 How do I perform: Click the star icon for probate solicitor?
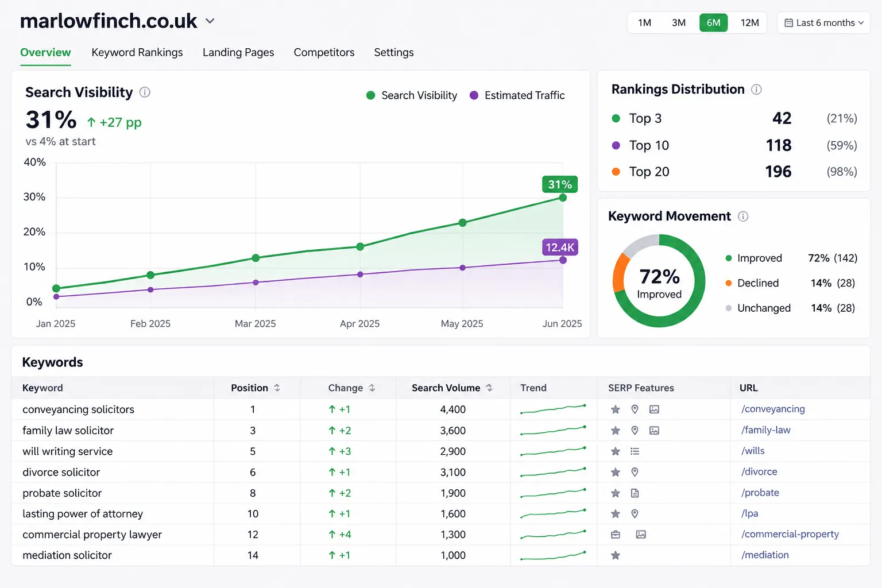point(616,493)
